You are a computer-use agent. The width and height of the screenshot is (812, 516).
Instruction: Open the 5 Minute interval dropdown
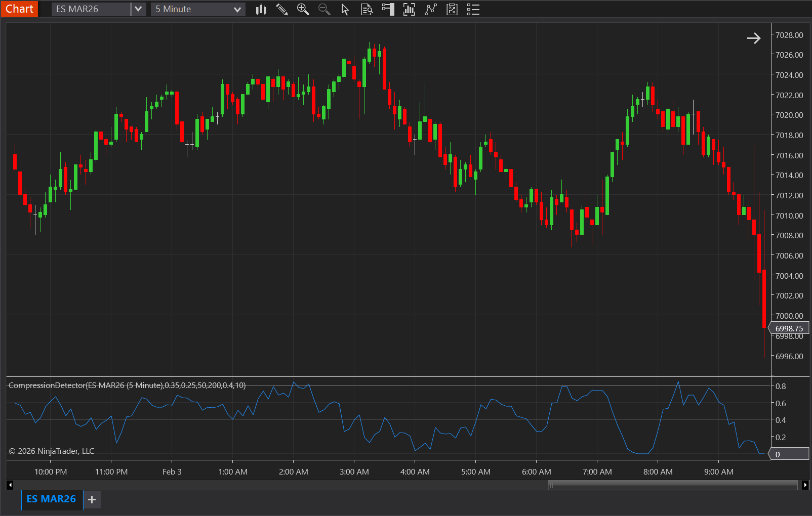click(x=237, y=9)
